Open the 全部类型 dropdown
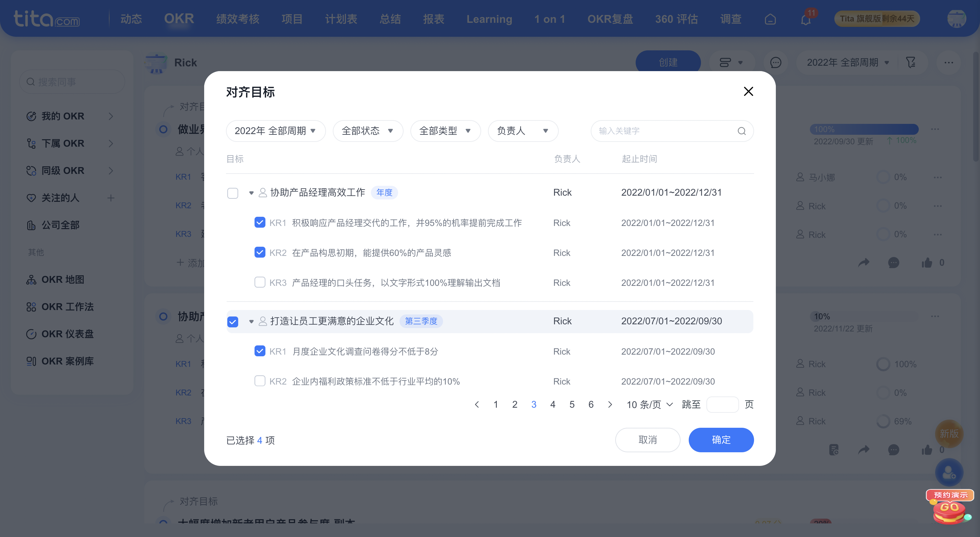The image size is (980, 537). pos(445,131)
